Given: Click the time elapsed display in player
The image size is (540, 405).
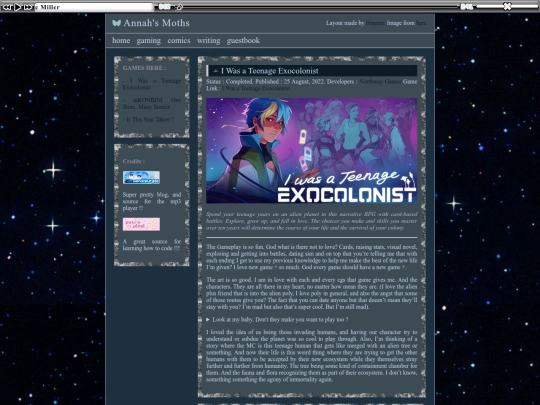Looking at the screenshot, I should point(164,7).
